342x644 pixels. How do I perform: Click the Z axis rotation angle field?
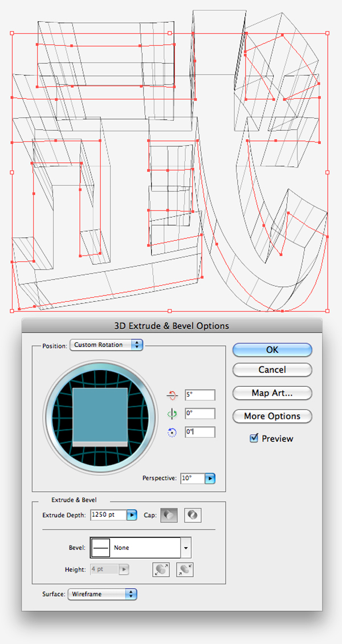(x=200, y=432)
